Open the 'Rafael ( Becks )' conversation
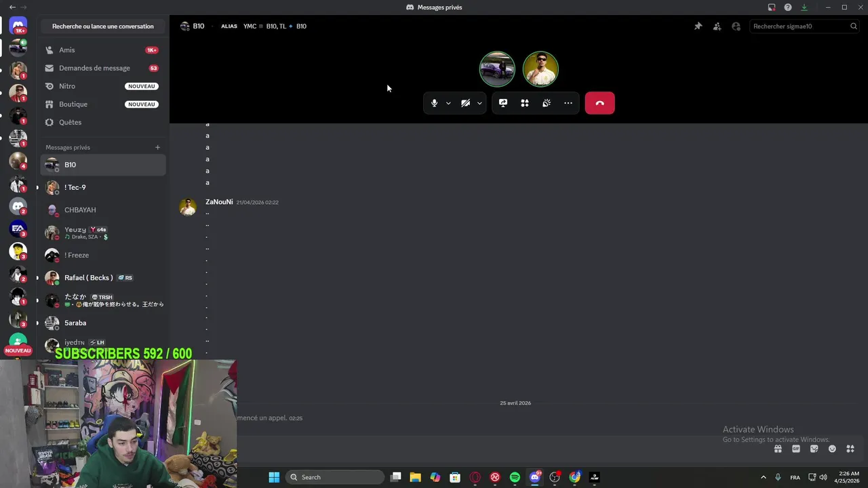Image resolution: width=868 pixels, height=488 pixels. click(x=103, y=278)
